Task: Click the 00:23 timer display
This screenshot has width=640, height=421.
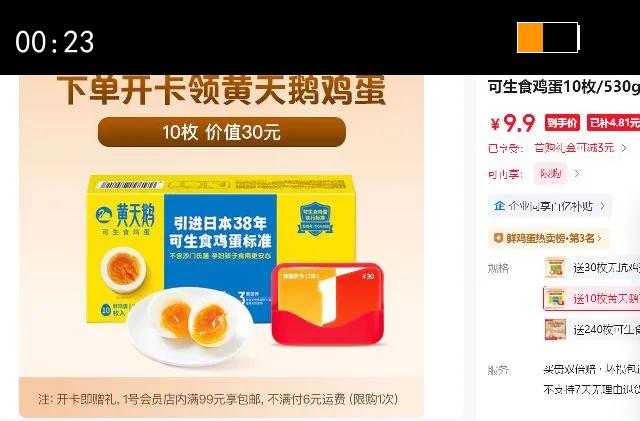Action: [x=55, y=42]
